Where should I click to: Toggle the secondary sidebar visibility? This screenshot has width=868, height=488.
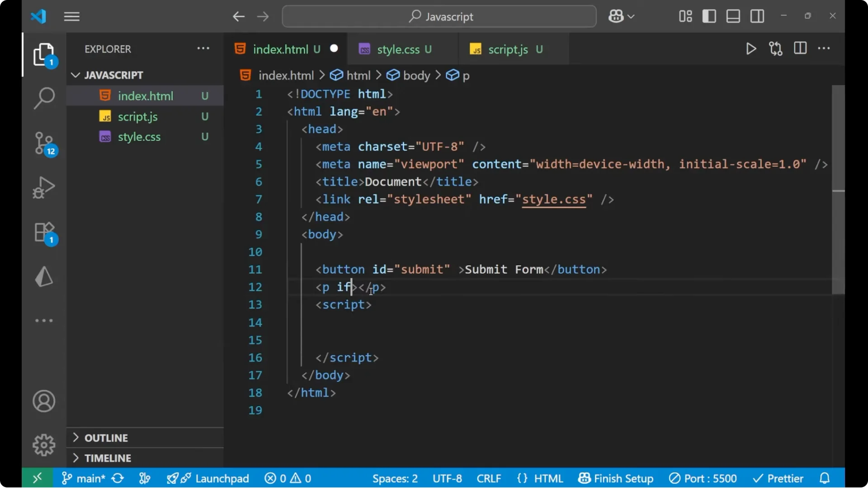pos(757,16)
